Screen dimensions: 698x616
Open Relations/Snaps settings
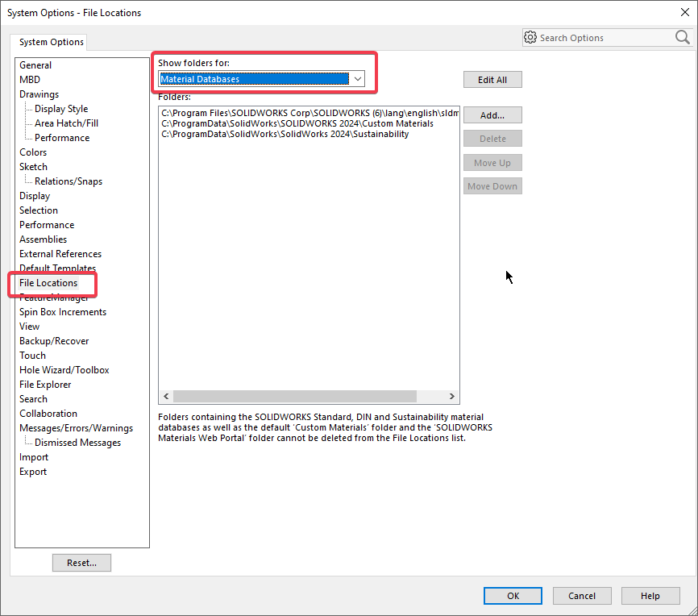[69, 181]
